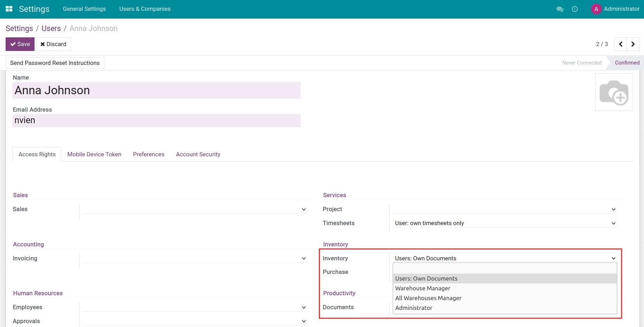Select Warehouse Manager from the Inventory dropdown
The image size is (644, 327).
click(x=422, y=288)
